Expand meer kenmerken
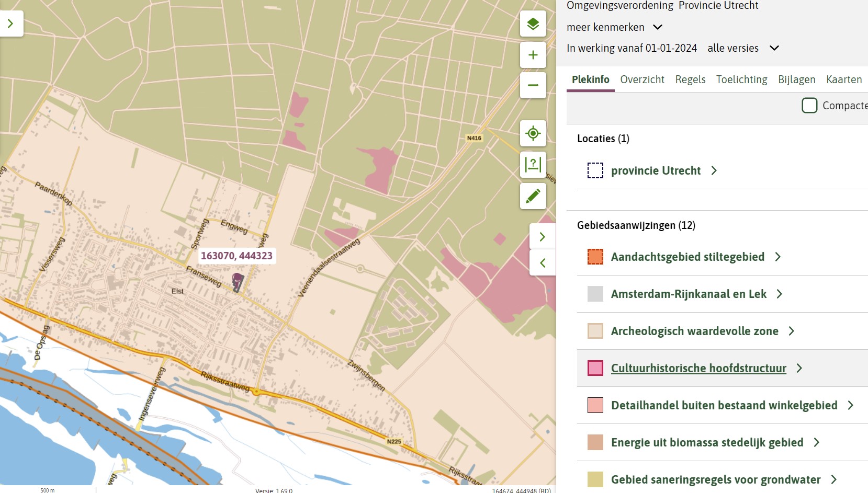Image resolution: width=868 pixels, height=493 pixels. point(615,27)
